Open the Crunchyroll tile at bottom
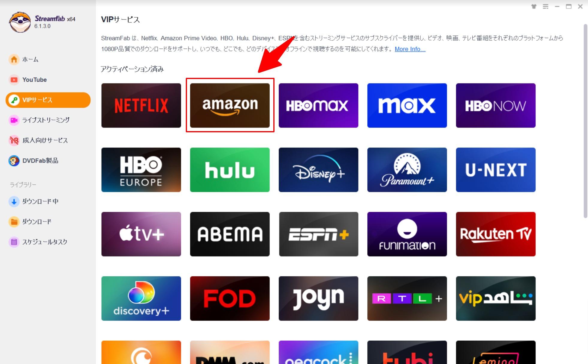The image size is (588, 364). pos(141,352)
